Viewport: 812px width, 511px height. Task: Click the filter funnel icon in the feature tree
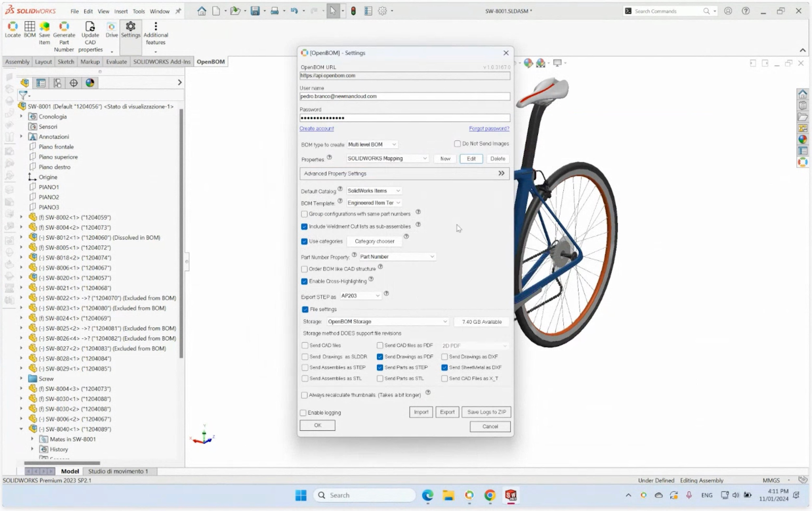pos(23,95)
